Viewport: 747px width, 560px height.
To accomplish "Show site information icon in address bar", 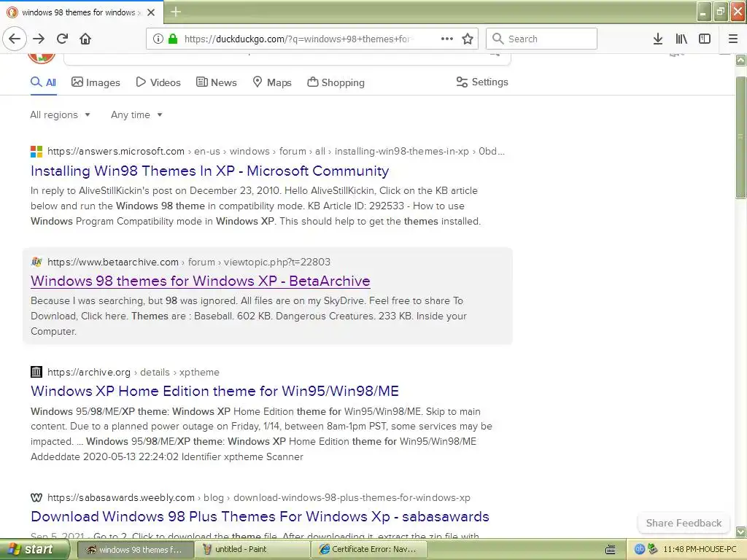I will click(158, 39).
